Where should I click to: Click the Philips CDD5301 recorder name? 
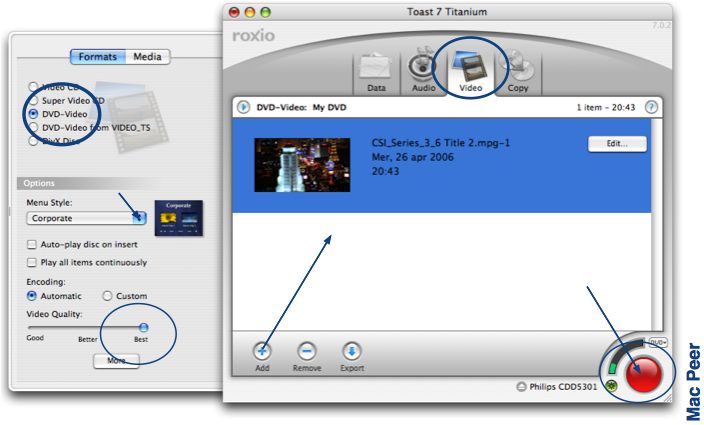pyautogui.click(x=563, y=386)
